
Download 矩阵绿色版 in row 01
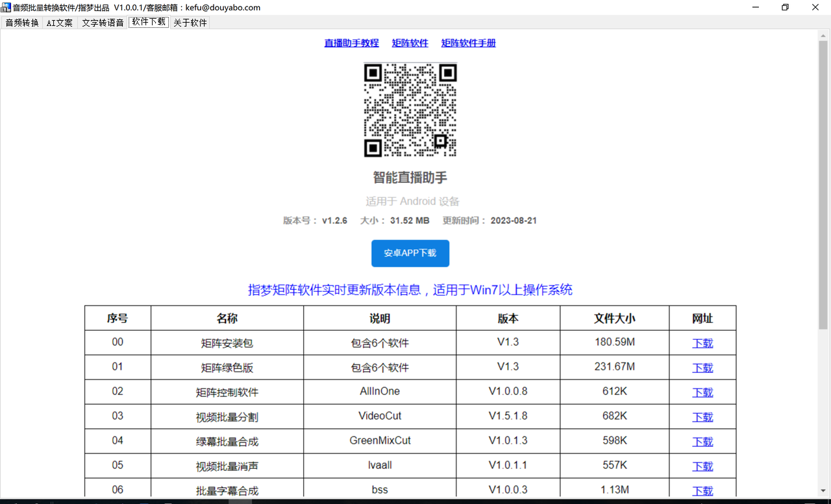[x=702, y=368]
